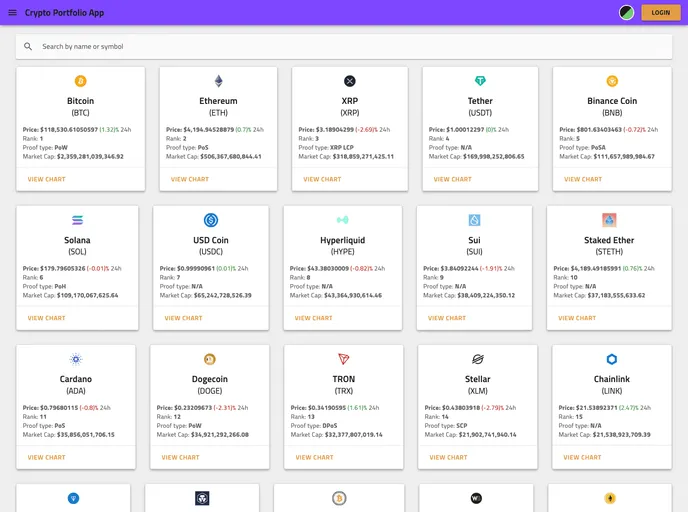Focus the Search by name or symbol field
The height and width of the screenshot is (512, 688).
point(344,47)
